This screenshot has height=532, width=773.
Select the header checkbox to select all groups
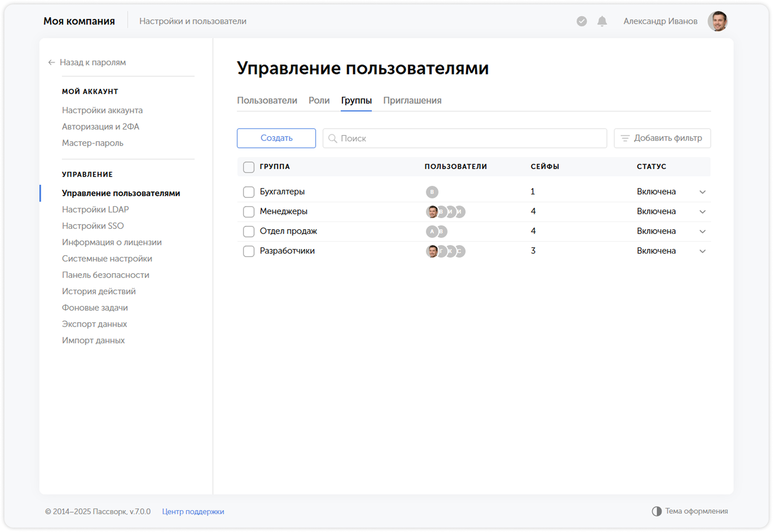pyautogui.click(x=249, y=167)
